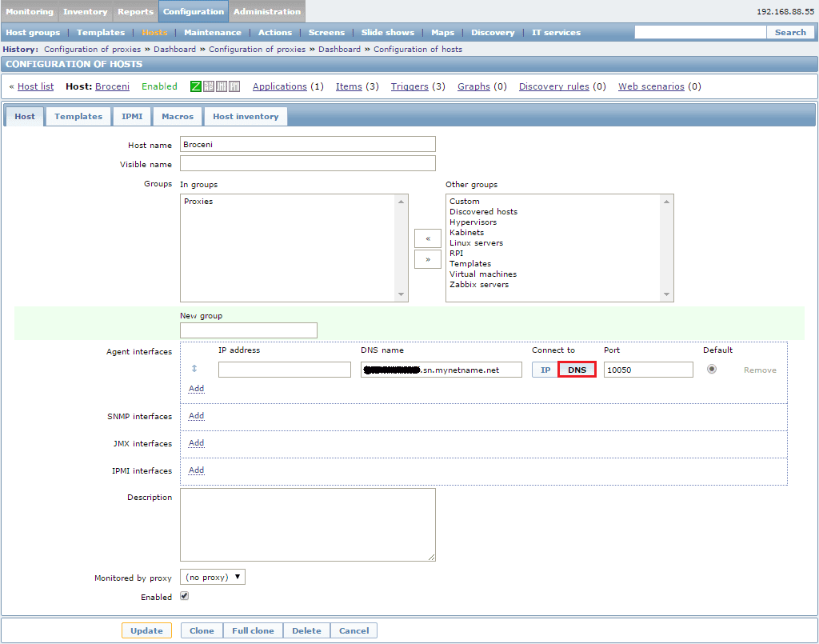Screen dimensions: 819x644
Task: Open Discovery rules link
Action: (553, 86)
